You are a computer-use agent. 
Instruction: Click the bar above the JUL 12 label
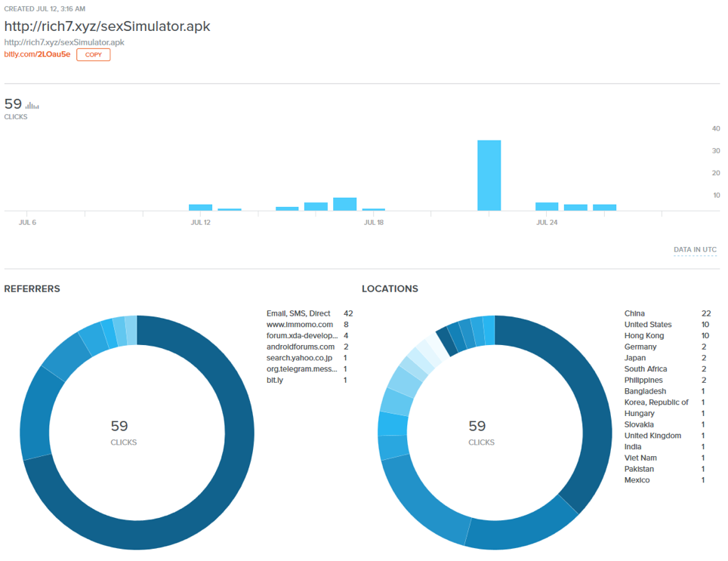200,207
